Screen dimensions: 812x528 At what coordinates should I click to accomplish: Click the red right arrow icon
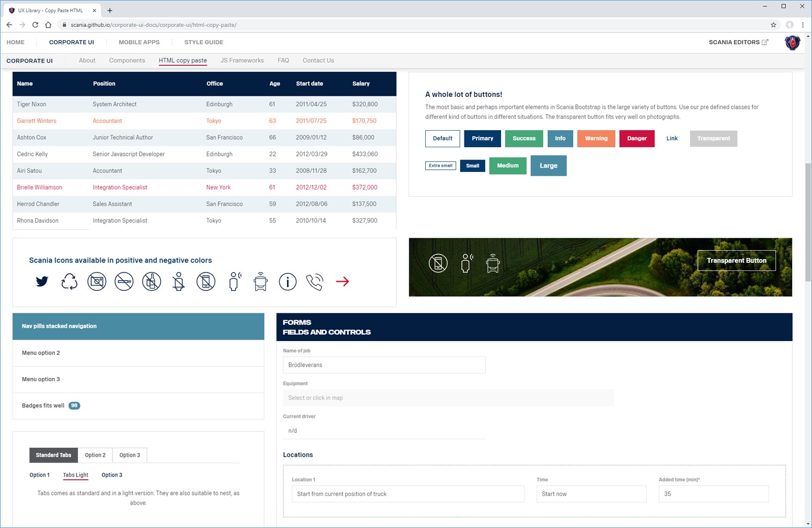342,281
